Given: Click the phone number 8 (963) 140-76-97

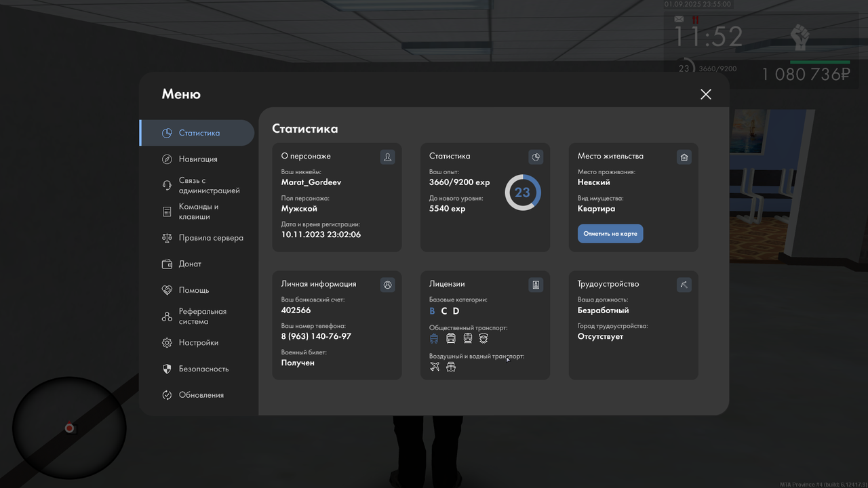Looking at the screenshot, I should pos(316,337).
